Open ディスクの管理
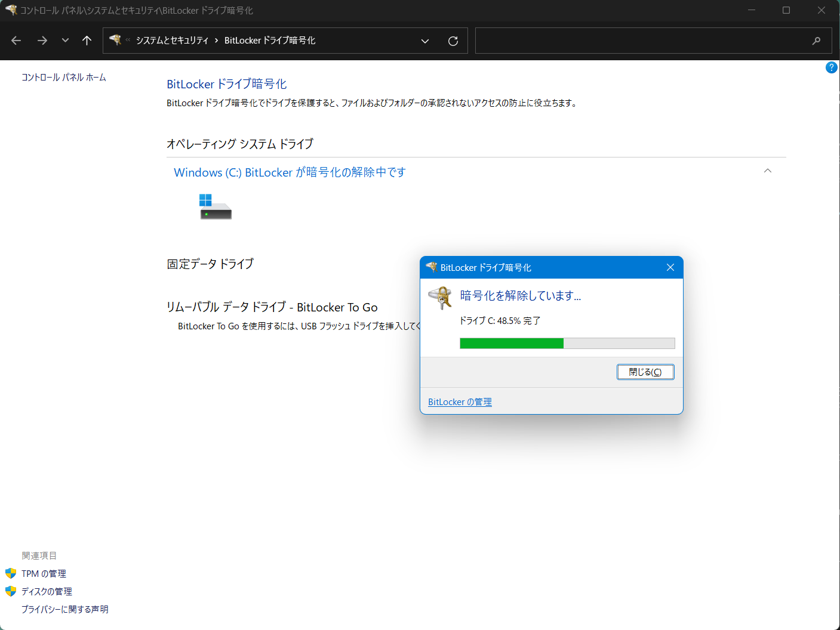The height and width of the screenshot is (630, 840). pyautogui.click(x=47, y=592)
